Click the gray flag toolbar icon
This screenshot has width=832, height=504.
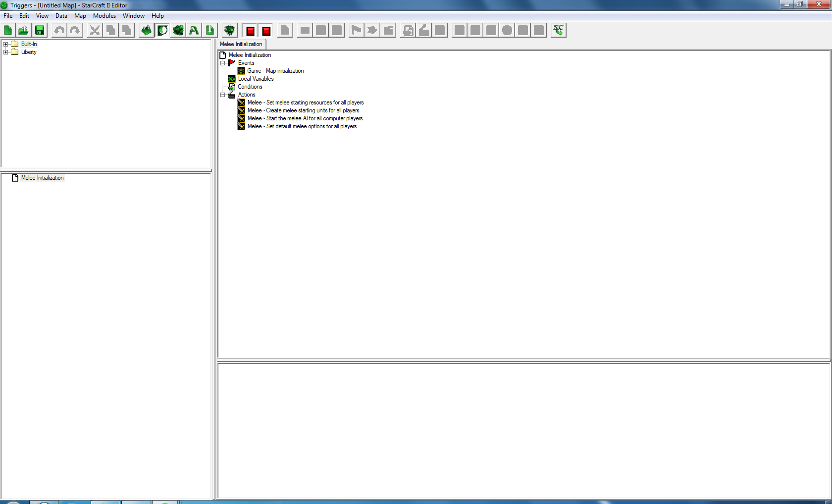point(356,30)
